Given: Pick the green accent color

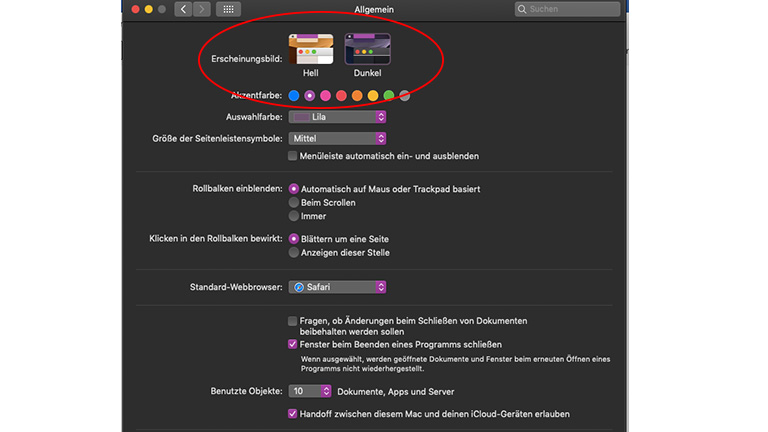Looking at the screenshot, I should coord(389,96).
